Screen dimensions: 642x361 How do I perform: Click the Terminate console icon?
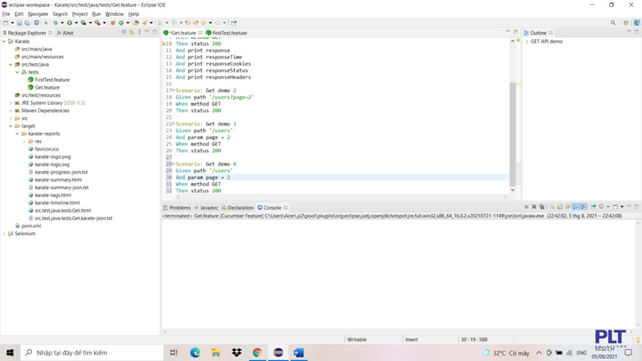coord(527,207)
